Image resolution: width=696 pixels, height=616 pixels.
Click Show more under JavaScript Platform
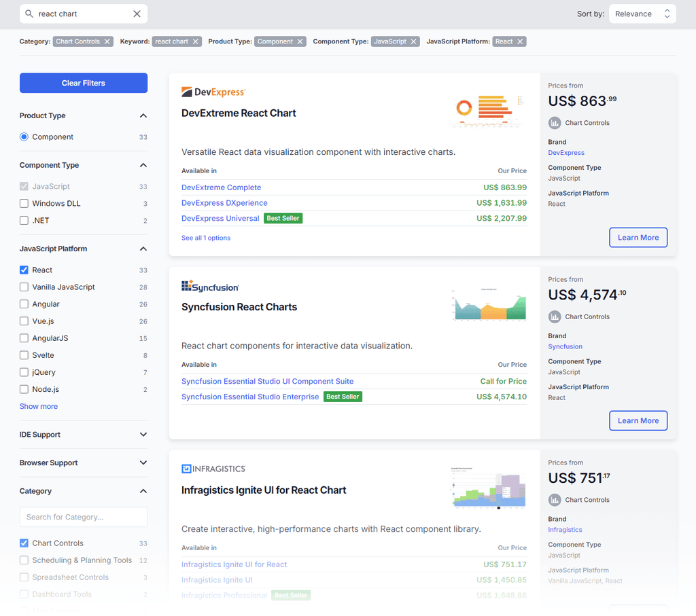tap(39, 406)
